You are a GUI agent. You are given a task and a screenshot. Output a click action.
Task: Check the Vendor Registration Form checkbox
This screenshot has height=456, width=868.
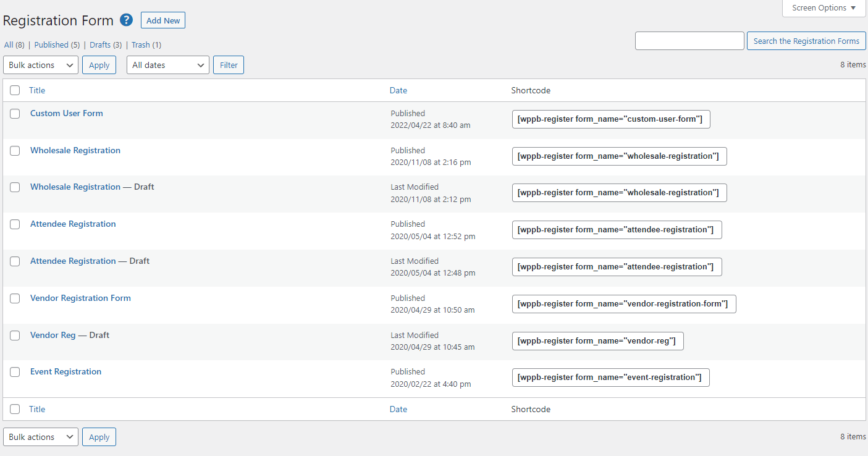15,298
